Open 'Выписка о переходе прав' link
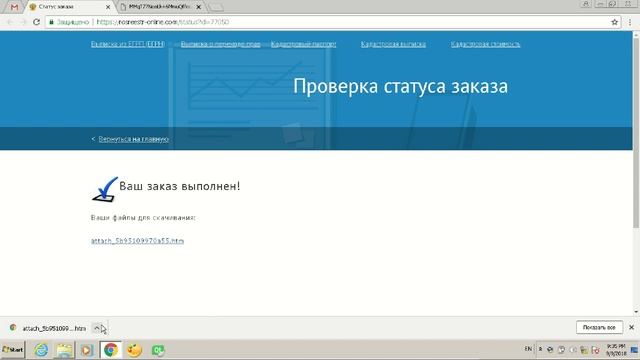The width and height of the screenshot is (640, 360). click(220, 44)
